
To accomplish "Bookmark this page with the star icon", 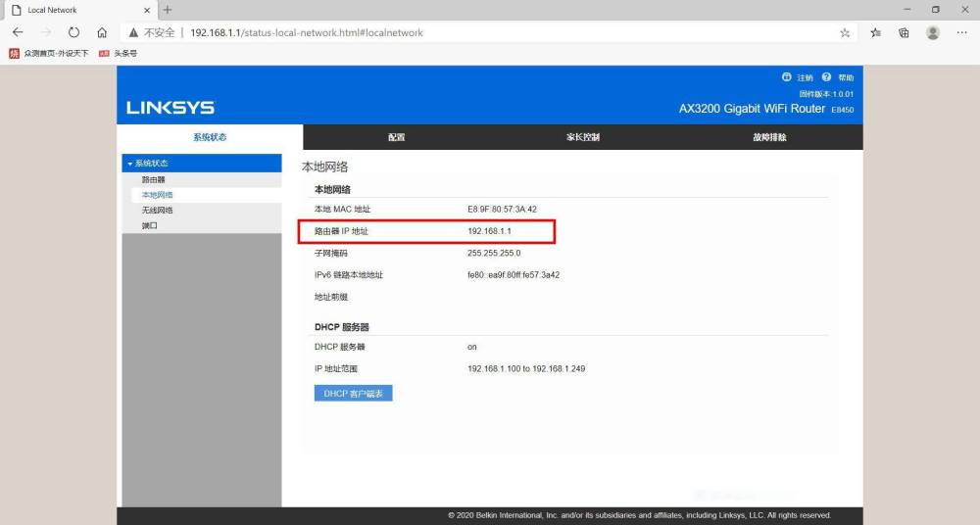I will coord(845,32).
